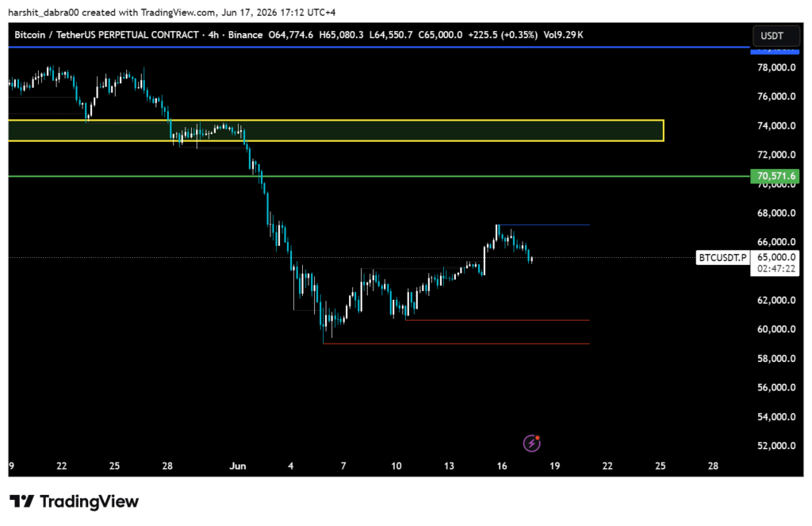Screen dimensions: 812x526
Task: Click the 4h timeframe label
Action: (213, 35)
